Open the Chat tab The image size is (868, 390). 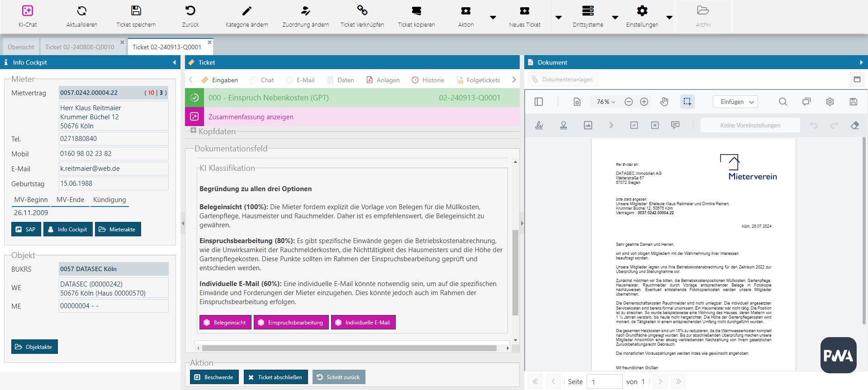[x=262, y=80]
